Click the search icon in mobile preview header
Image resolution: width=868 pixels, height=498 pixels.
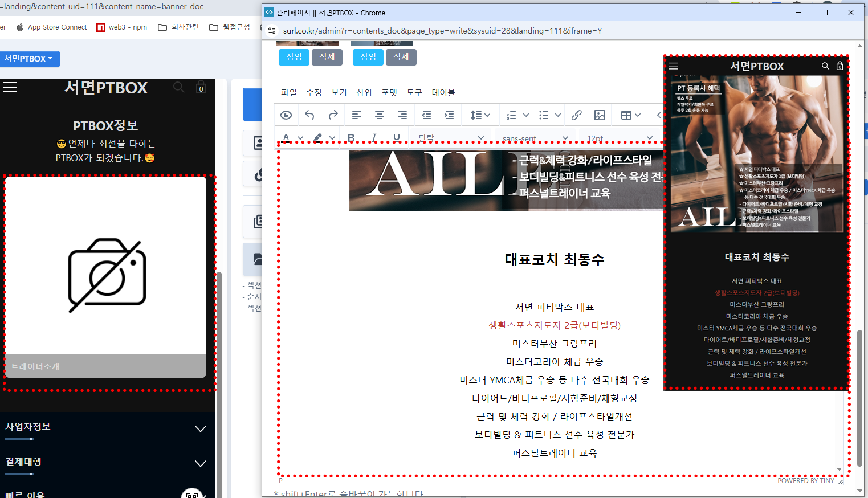[825, 66]
